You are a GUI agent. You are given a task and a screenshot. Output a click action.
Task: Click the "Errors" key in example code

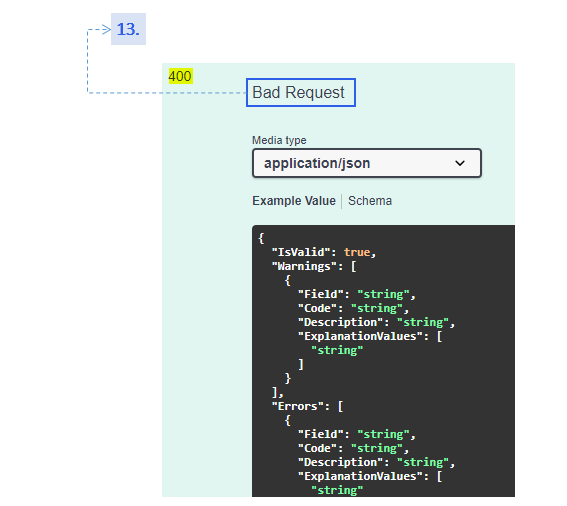point(297,406)
